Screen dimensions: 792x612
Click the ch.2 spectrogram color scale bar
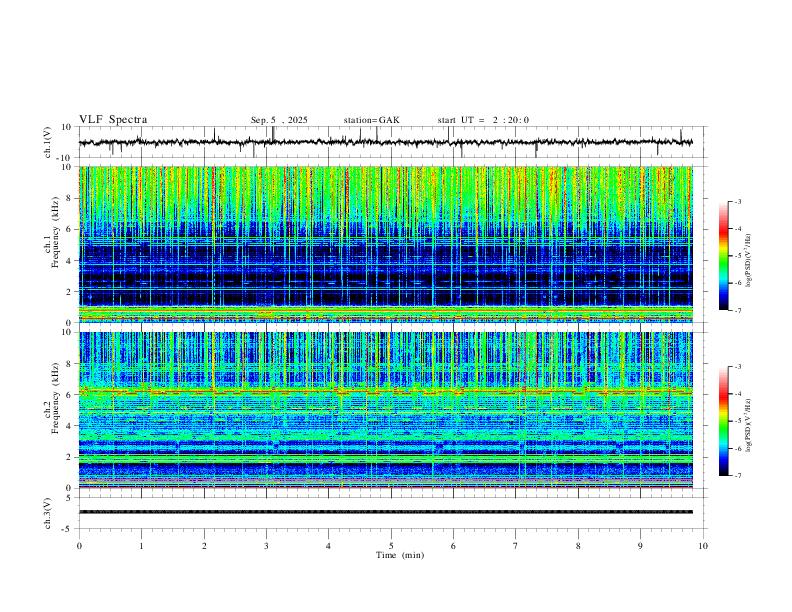(x=723, y=421)
